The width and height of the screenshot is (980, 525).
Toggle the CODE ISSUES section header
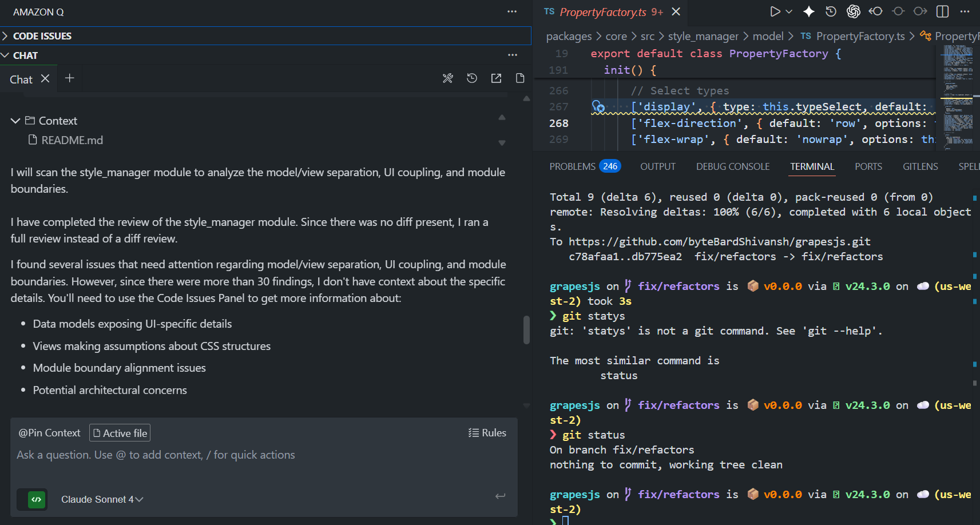coord(42,35)
